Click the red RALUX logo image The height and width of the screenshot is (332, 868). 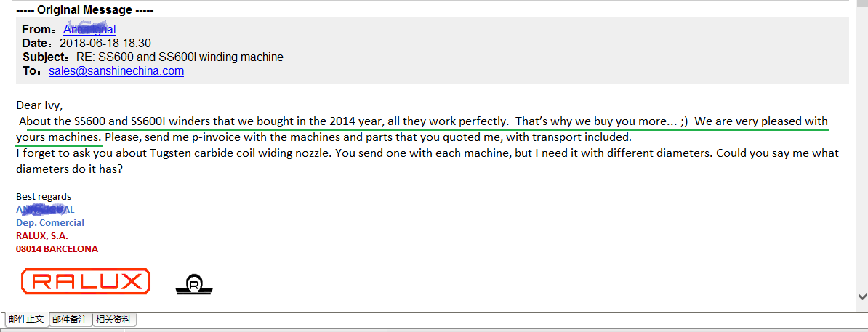coord(86,281)
